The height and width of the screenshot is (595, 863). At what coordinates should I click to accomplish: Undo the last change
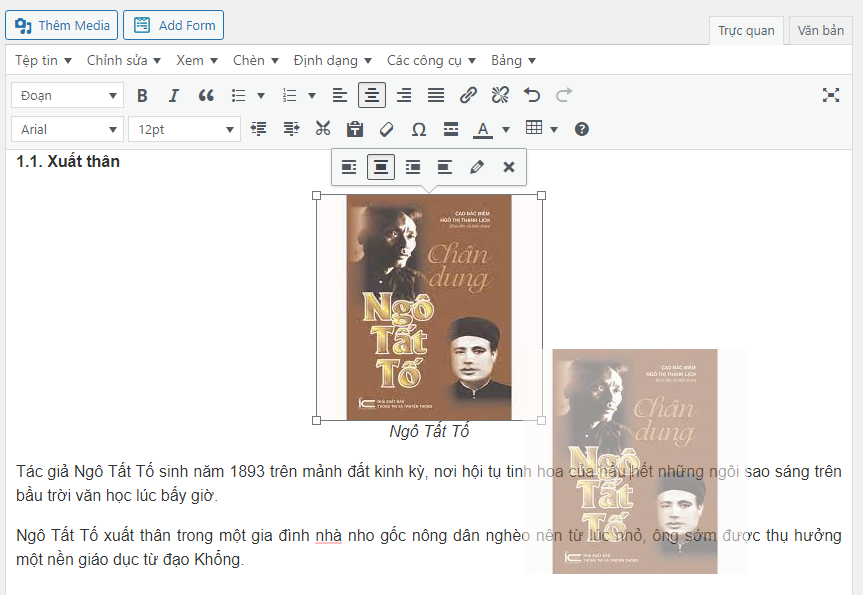532,95
